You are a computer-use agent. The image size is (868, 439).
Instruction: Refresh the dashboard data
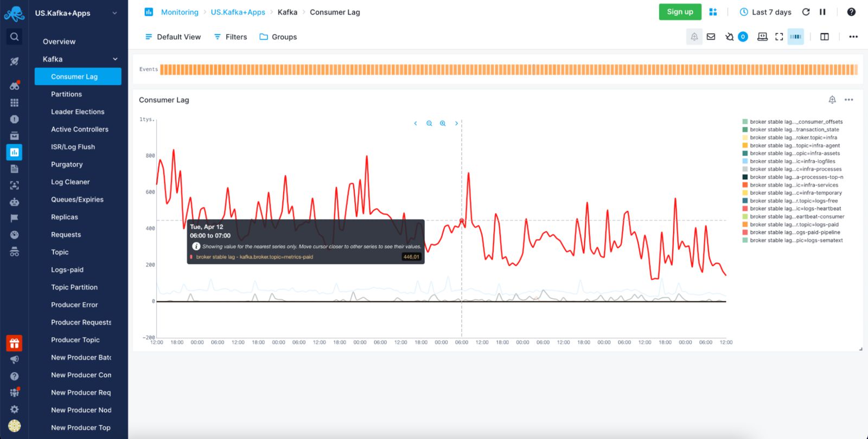click(x=806, y=12)
